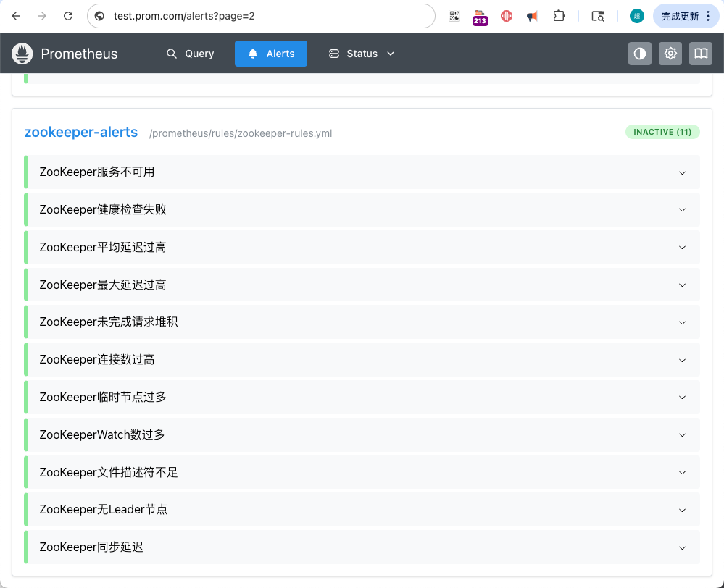
Task: Switch to the Query page
Action: click(190, 54)
